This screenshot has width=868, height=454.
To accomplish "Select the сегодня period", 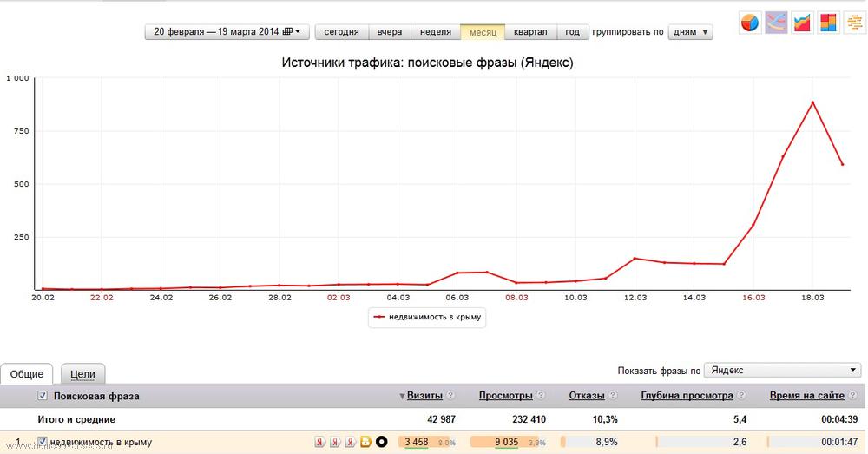I will pos(341,31).
